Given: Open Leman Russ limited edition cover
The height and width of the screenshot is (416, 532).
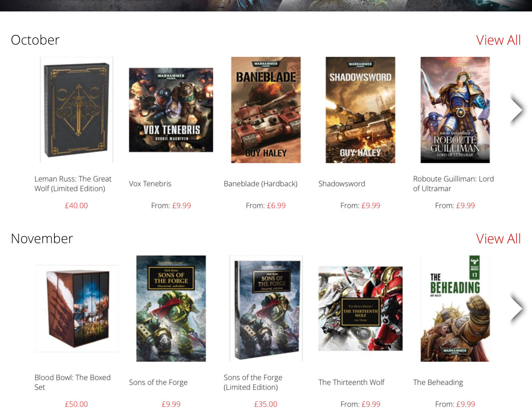Looking at the screenshot, I should [77, 110].
